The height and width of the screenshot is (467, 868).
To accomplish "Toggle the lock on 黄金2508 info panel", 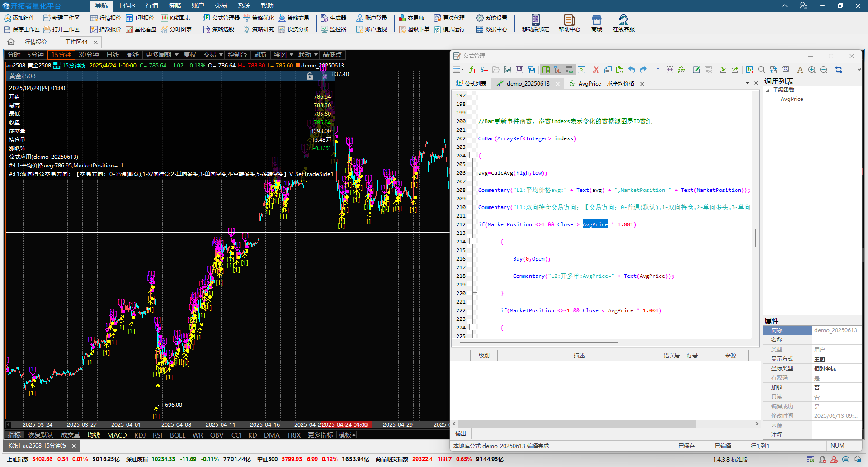I will 310,76.
